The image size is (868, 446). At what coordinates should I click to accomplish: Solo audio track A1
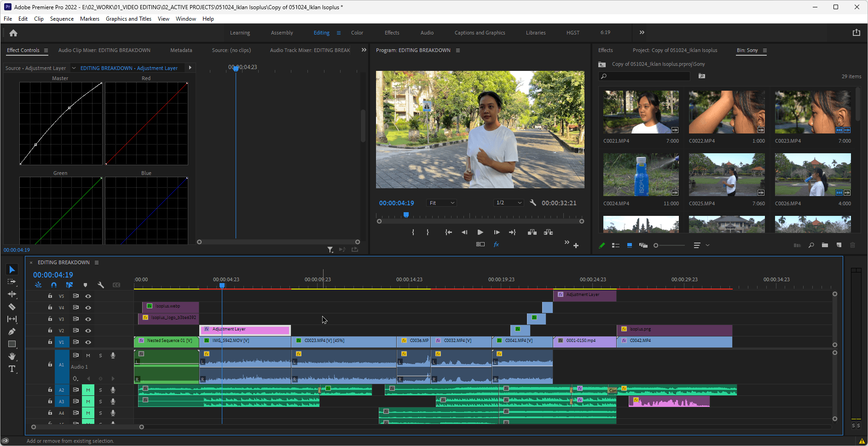click(x=100, y=355)
